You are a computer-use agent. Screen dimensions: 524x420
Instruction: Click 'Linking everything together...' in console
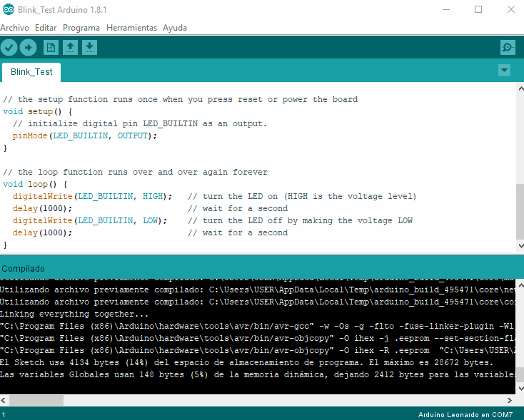coord(74,314)
